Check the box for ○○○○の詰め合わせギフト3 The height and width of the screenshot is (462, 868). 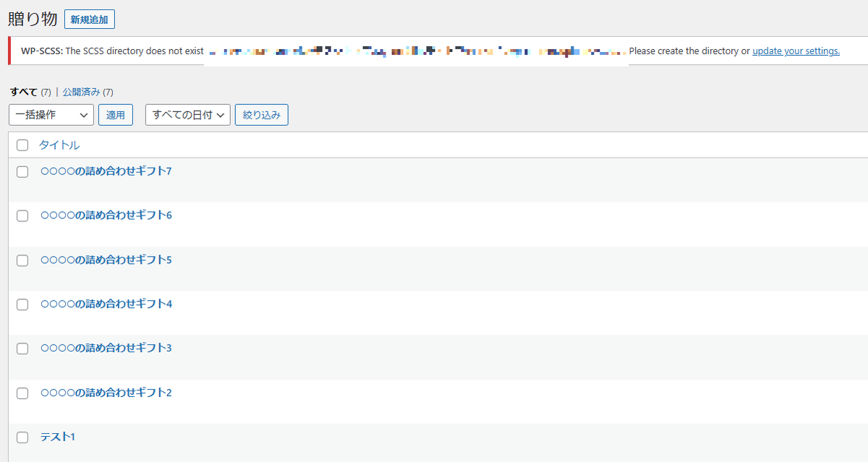click(x=22, y=348)
